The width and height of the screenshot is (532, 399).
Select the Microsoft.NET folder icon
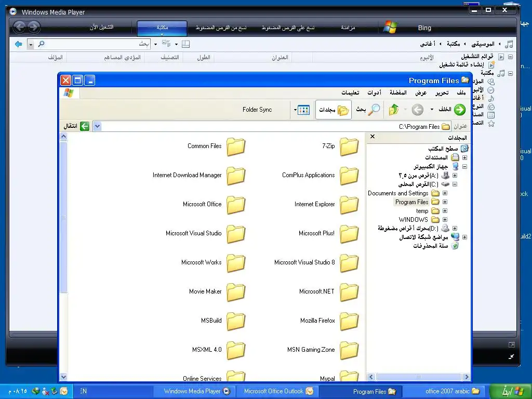[x=349, y=292]
